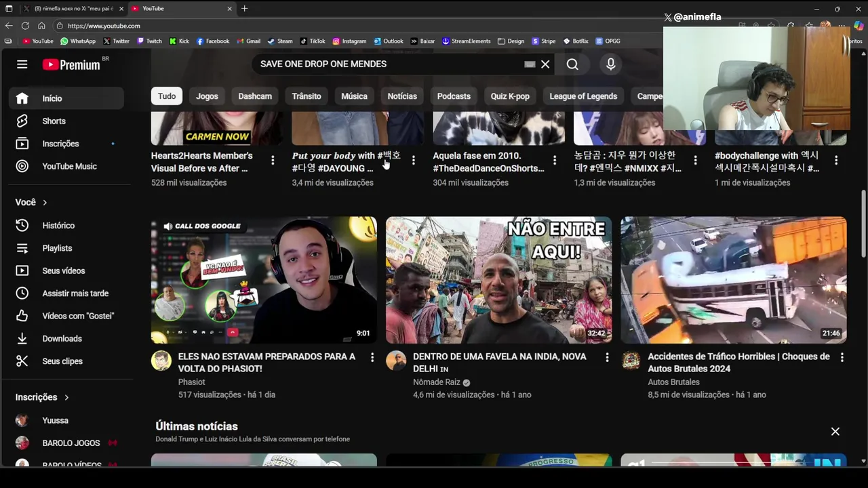This screenshot has width=868, height=488.
Task: Open options menu for Aquela fase em 2010 short
Action: 555,161
